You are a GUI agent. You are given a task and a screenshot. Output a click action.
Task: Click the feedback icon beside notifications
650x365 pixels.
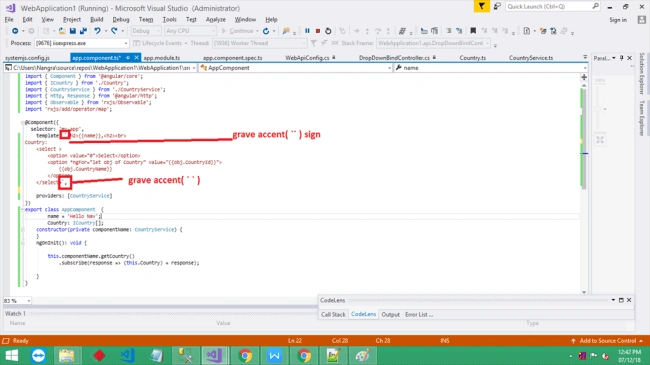[497, 6]
